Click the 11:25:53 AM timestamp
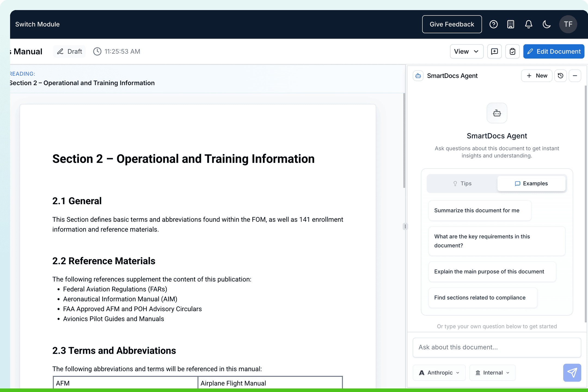 pos(122,51)
